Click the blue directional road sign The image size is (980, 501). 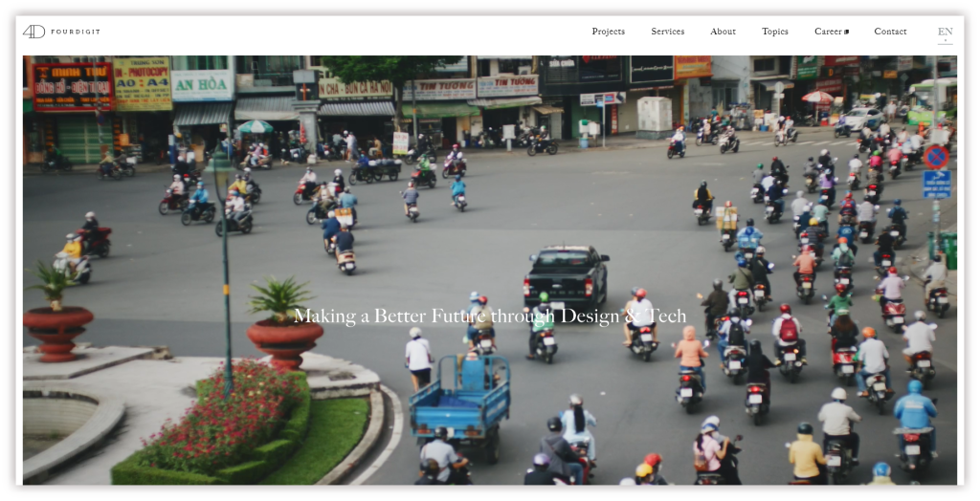tap(937, 185)
